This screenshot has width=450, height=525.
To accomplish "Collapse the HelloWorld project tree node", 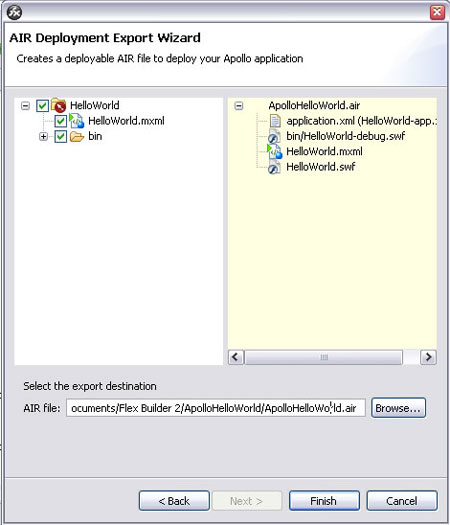I will pyautogui.click(x=25, y=106).
